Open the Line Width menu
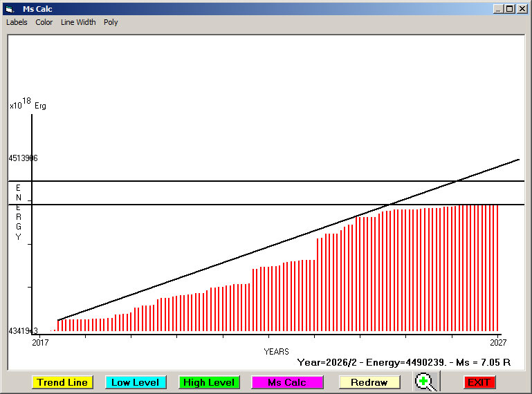532x394 pixels. point(78,22)
